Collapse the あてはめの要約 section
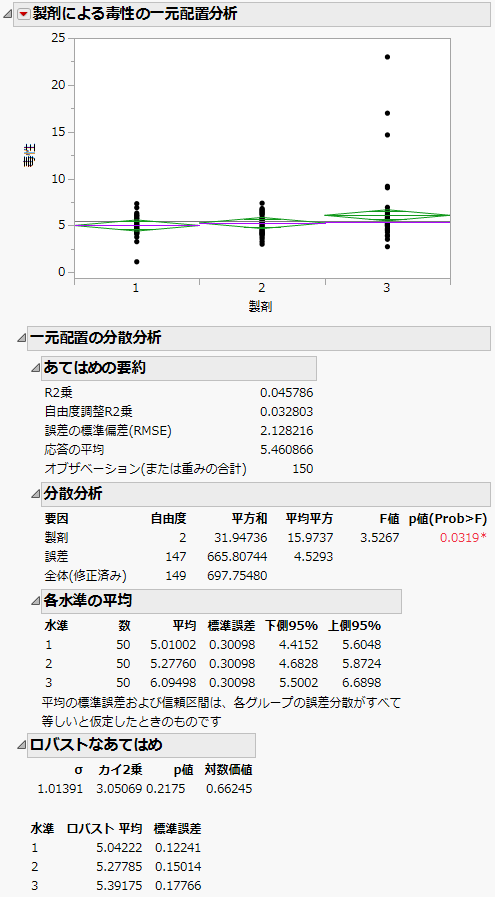Viewport: 495px width, 897px height. tap(35, 368)
